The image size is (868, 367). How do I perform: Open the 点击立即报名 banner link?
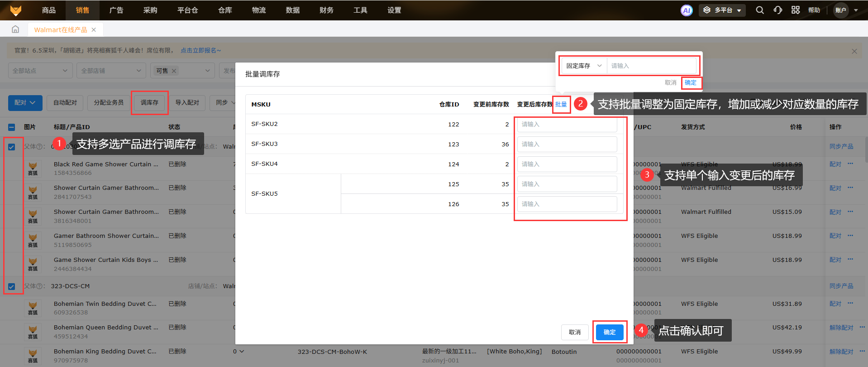click(x=201, y=51)
